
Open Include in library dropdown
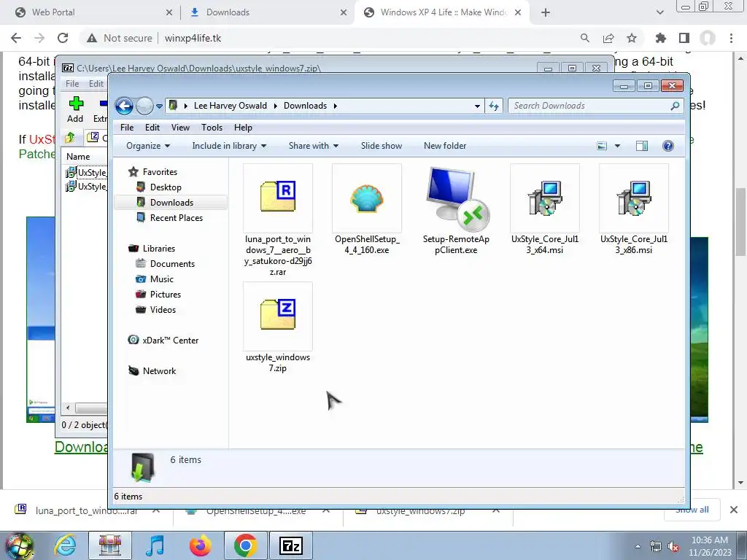pyautogui.click(x=229, y=146)
